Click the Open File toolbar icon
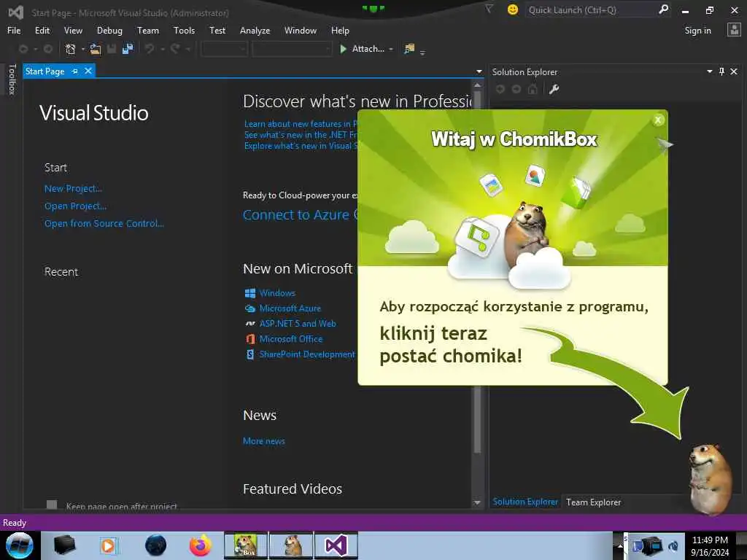Screen dimensions: 747x560 96,49
